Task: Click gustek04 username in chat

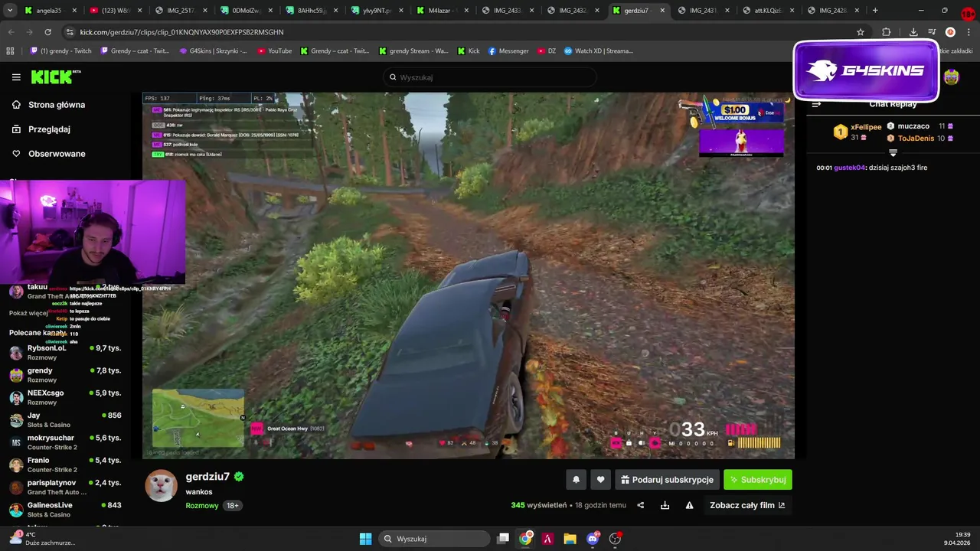Action: (x=849, y=168)
